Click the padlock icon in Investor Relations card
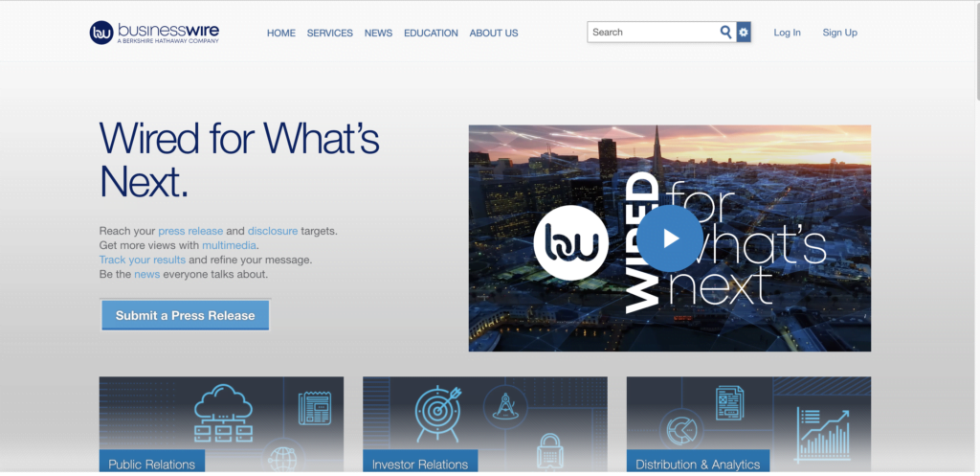Image resolution: width=980 pixels, height=476 pixels. (550, 450)
